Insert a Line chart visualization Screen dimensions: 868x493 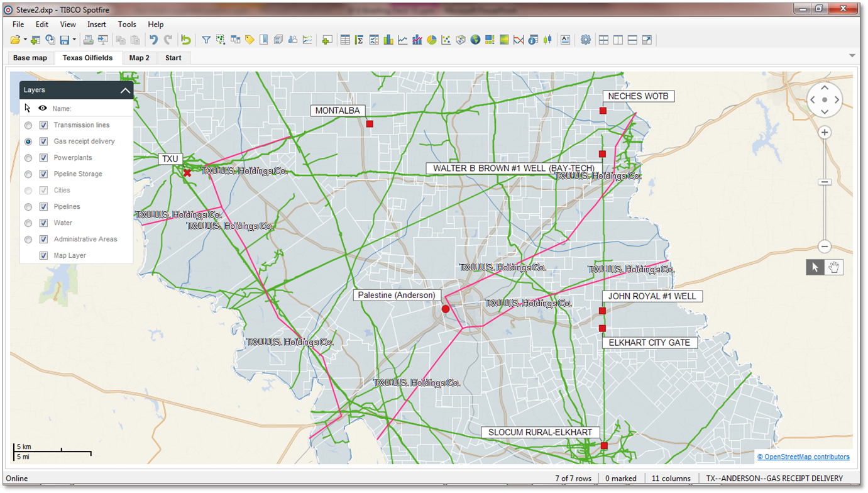click(403, 40)
